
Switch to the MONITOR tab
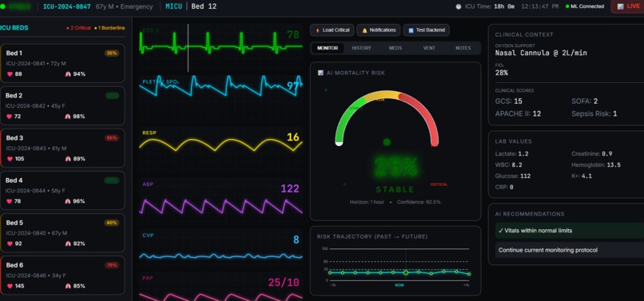[x=328, y=48]
